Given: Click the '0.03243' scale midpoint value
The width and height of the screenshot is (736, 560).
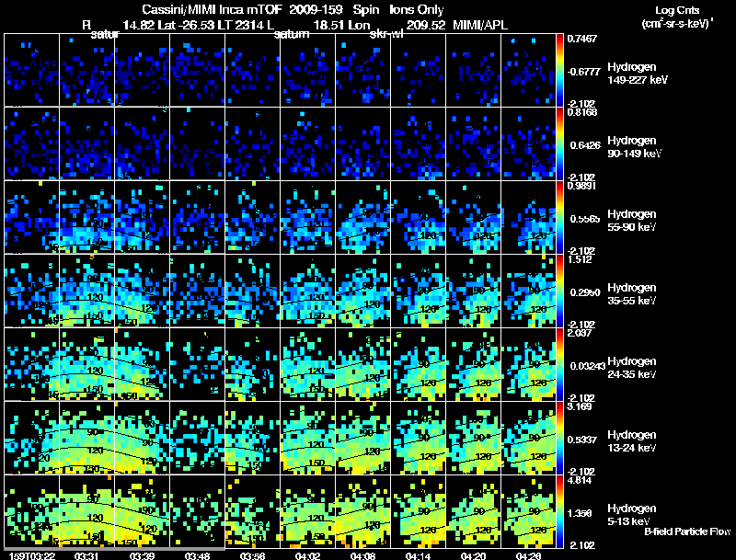Looking at the screenshot, I should (x=588, y=366).
